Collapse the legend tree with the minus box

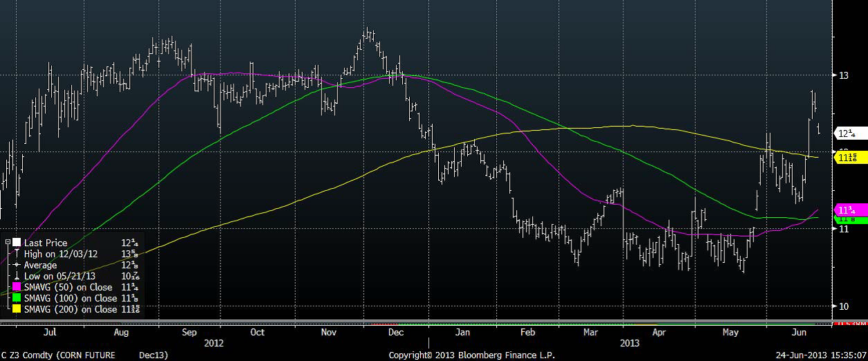point(8,243)
